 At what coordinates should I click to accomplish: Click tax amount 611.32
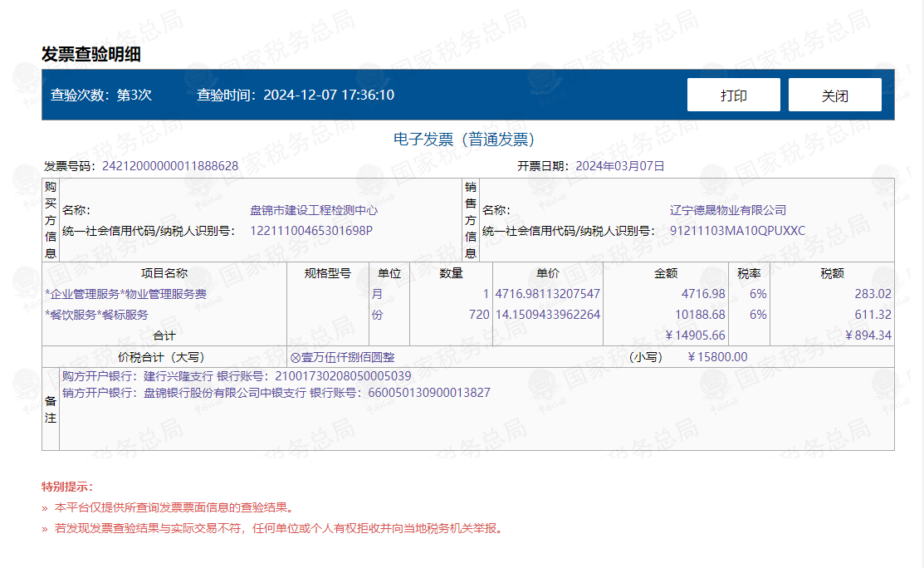click(x=873, y=315)
